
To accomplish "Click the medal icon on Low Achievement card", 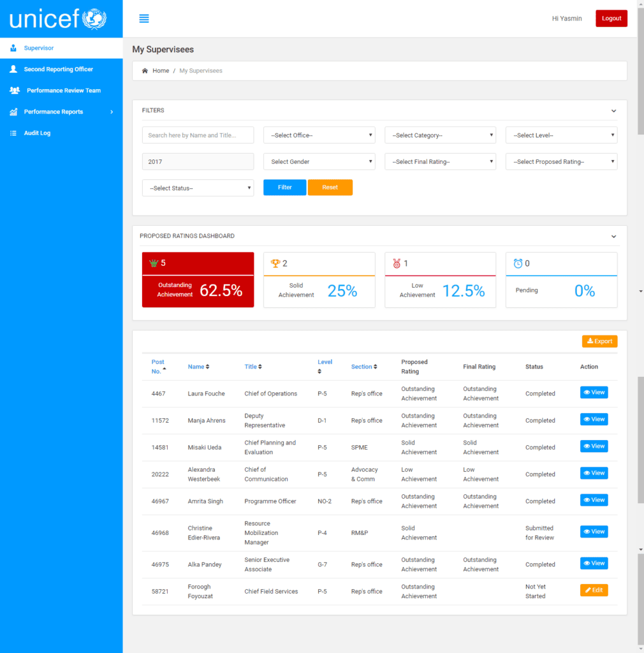I will [397, 263].
